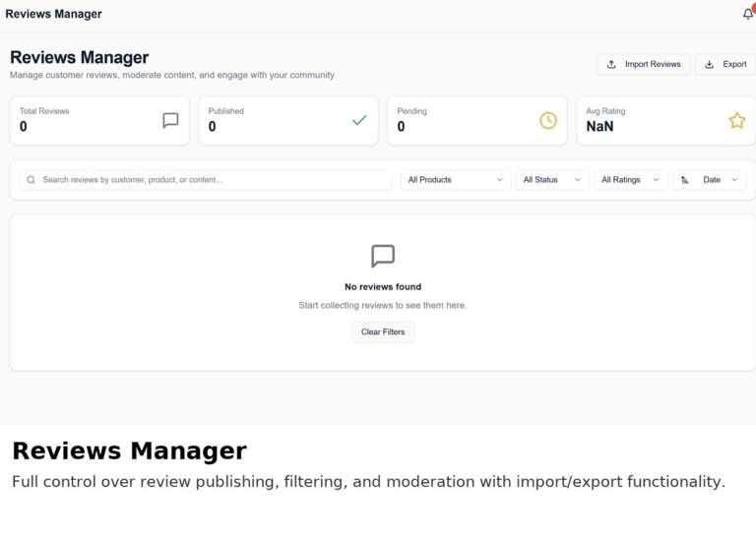The height and width of the screenshot is (543, 756).
Task: Click the 'Manage customer reviews' subtitle text
Action: point(172,75)
